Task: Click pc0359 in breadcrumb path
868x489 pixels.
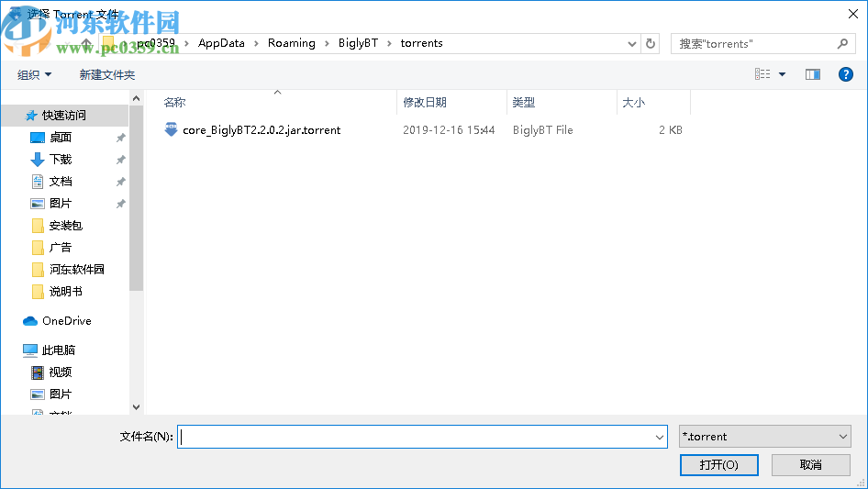Action: 156,42
